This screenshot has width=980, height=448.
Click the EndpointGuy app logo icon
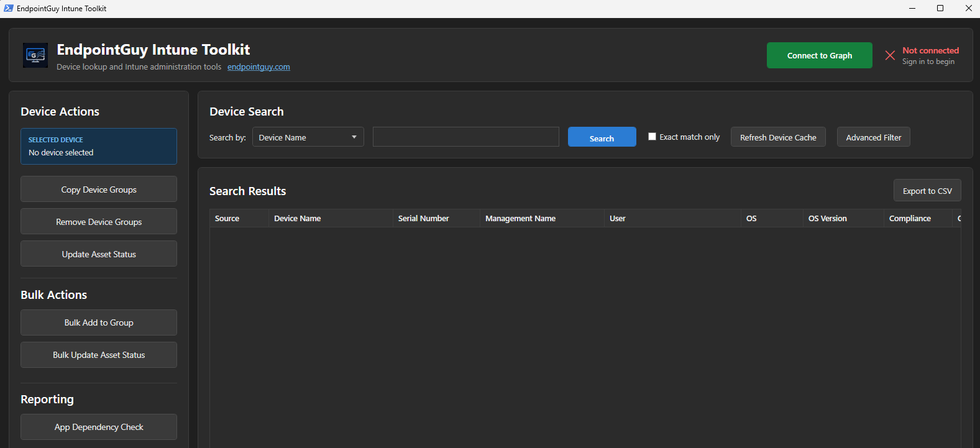35,55
